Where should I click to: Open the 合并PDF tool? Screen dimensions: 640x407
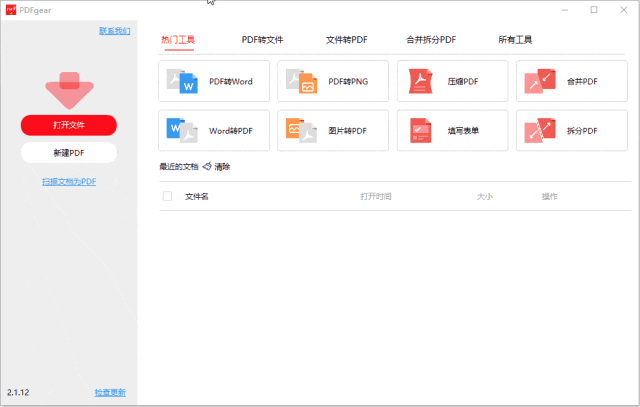[x=571, y=81]
